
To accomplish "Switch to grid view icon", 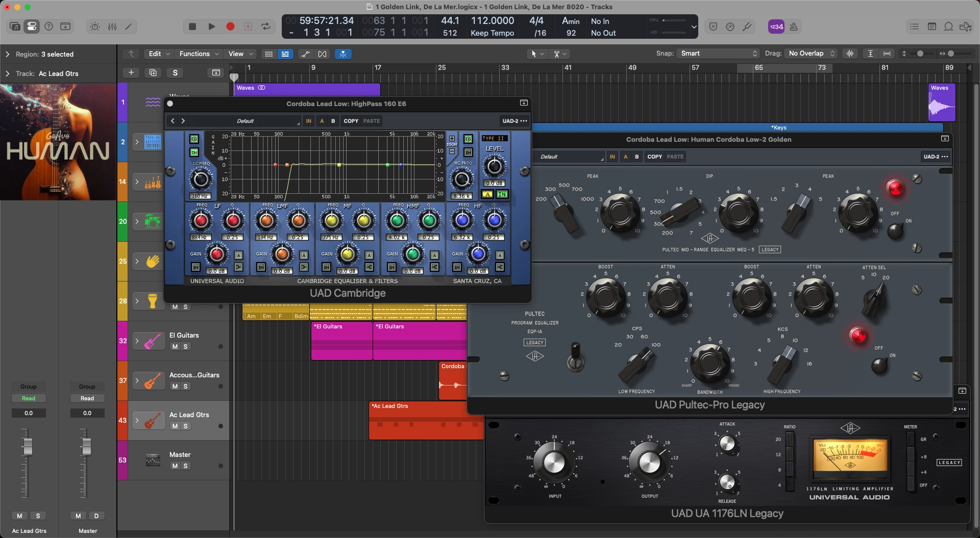I will click(x=269, y=54).
